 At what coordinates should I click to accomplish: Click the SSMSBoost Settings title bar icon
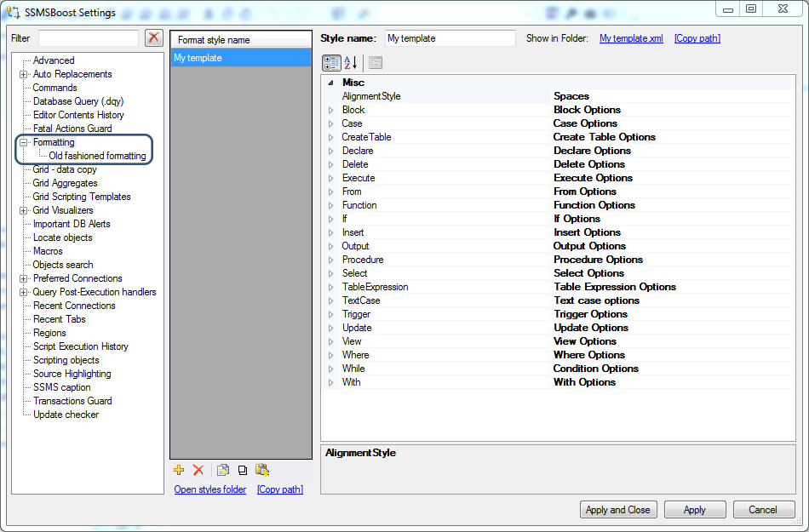[x=14, y=12]
